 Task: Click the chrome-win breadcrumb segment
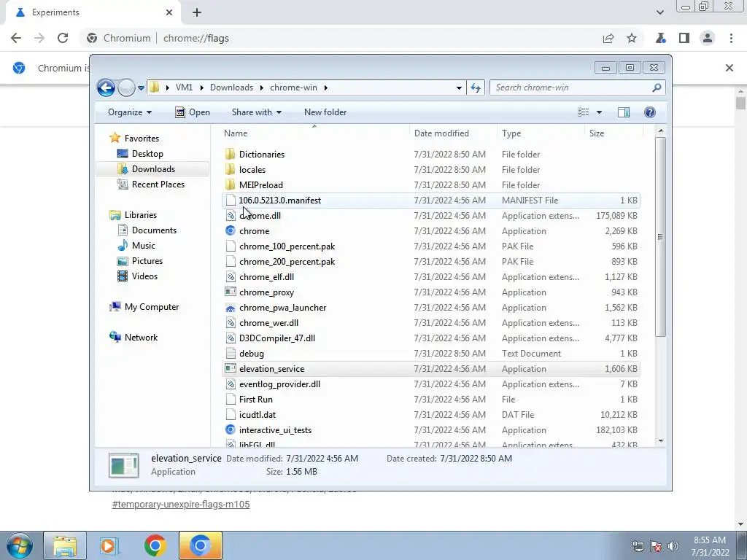293,87
